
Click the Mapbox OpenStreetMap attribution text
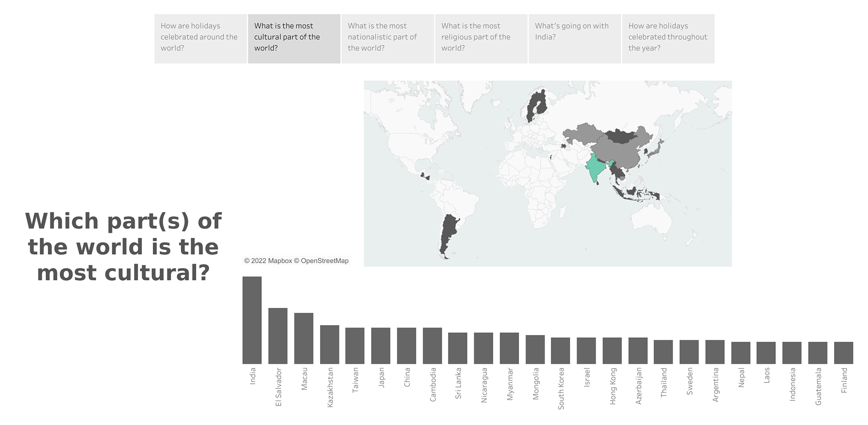point(296,261)
